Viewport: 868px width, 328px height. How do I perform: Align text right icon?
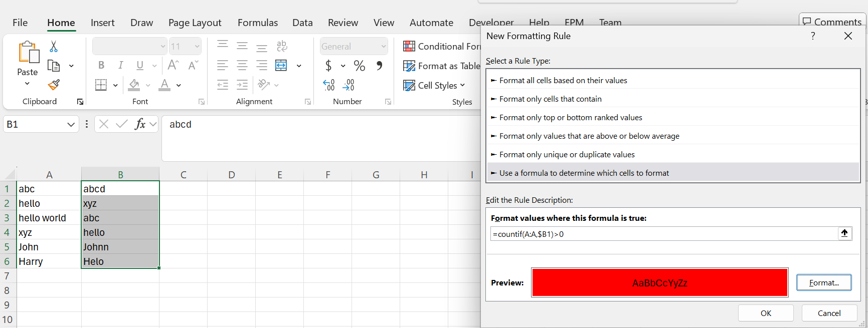pyautogui.click(x=262, y=65)
